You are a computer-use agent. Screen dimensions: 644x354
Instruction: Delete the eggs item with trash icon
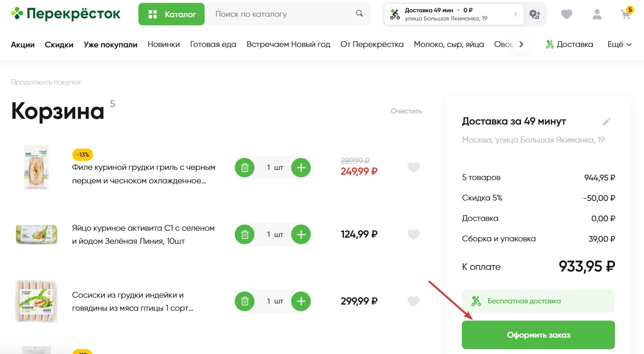pos(245,234)
